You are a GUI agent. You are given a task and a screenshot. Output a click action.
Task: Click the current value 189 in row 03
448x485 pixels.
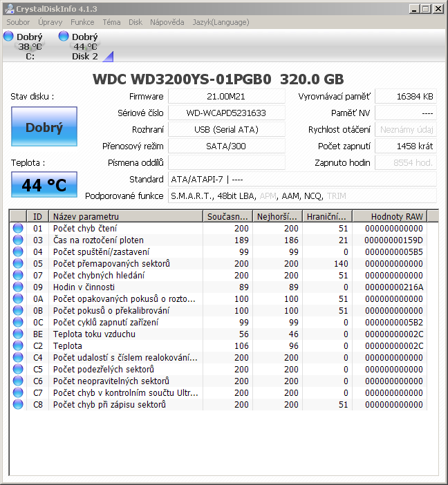[x=241, y=240]
